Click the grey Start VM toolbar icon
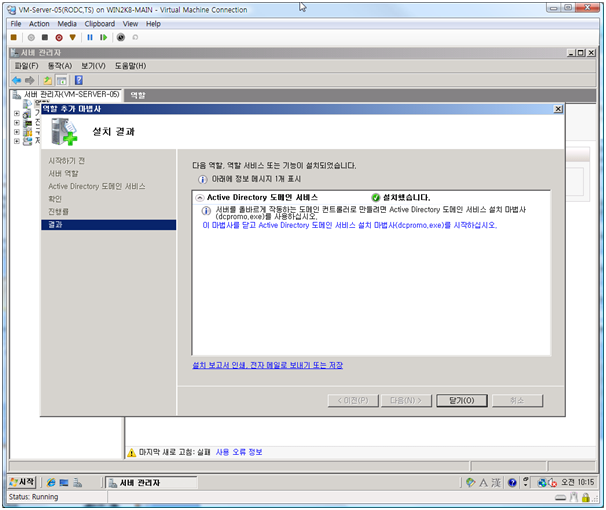 coord(31,37)
